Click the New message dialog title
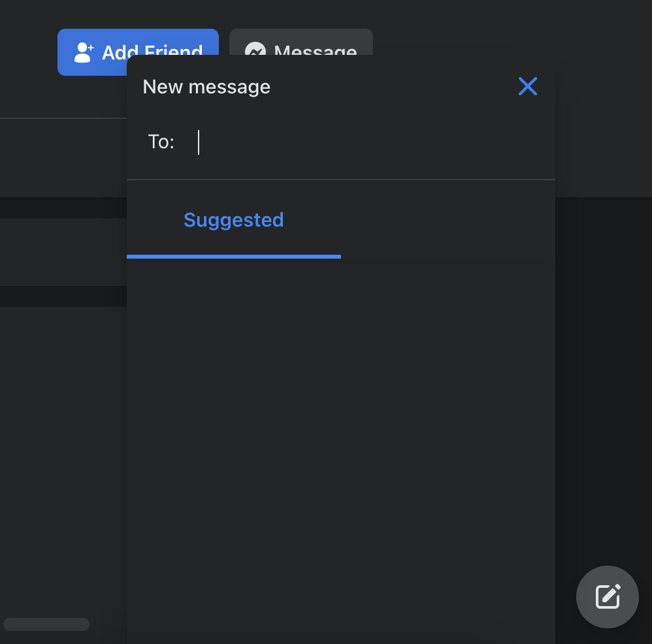 pos(206,86)
